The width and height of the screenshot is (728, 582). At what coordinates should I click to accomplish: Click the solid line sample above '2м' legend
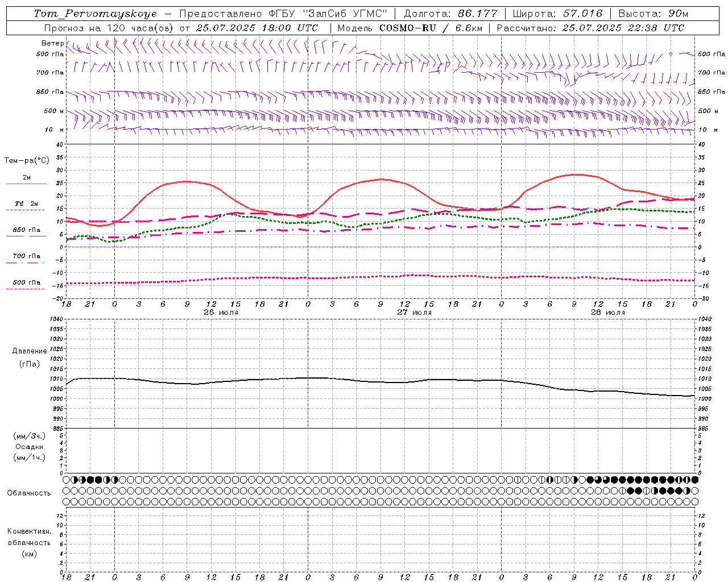click(x=26, y=184)
